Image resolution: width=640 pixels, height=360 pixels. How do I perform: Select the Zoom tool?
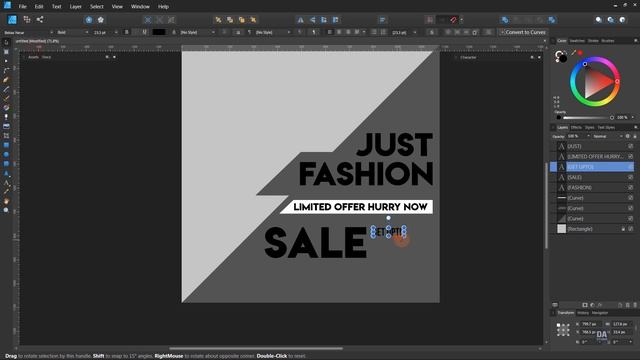click(x=6, y=210)
